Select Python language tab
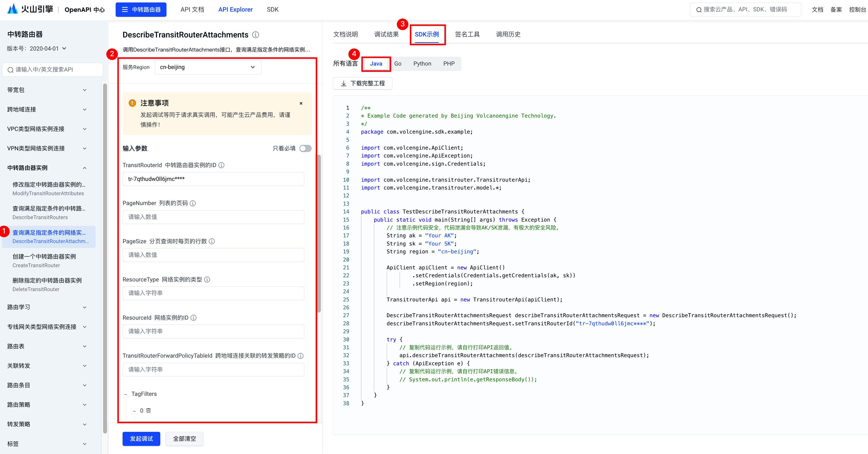The width and height of the screenshot is (868, 454). pos(422,64)
